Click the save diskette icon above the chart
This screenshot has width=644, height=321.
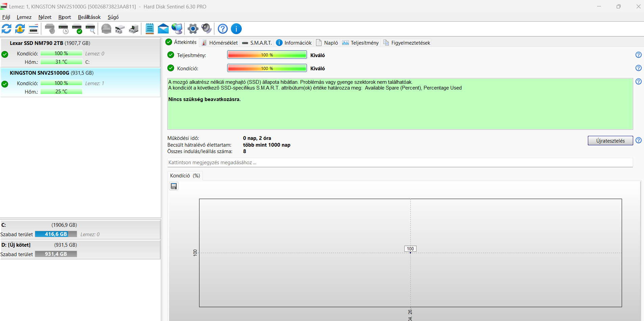click(174, 186)
